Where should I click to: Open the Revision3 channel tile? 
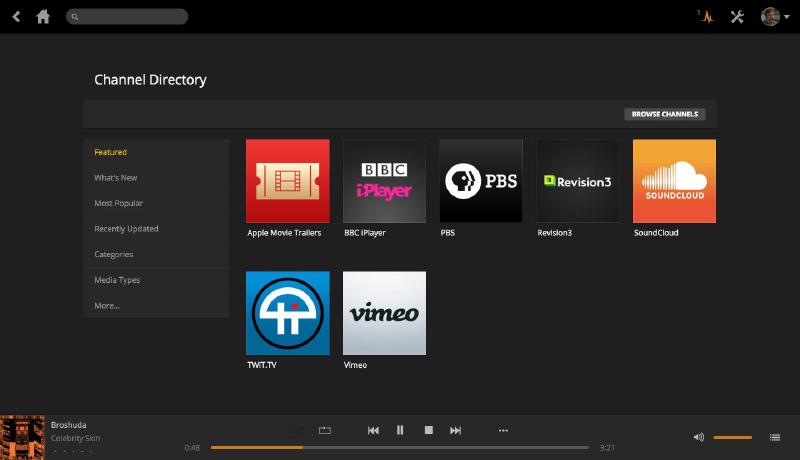click(578, 181)
